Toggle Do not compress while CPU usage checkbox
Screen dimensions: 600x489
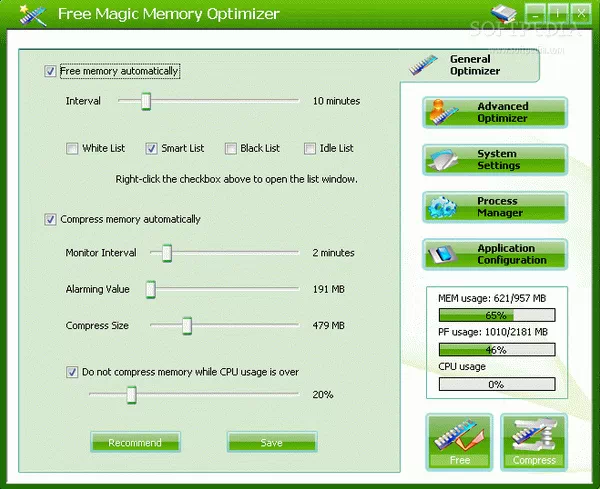coord(72,372)
